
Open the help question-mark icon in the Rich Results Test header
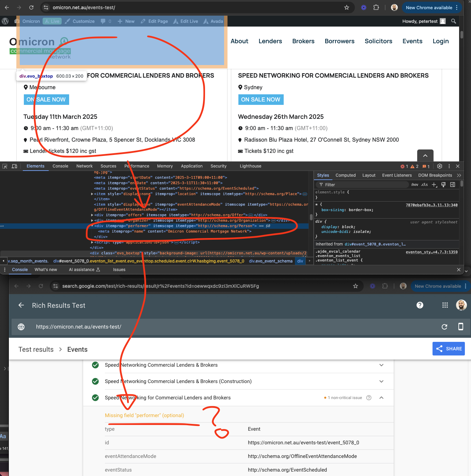pyautogui.click(x=420, y=305)
